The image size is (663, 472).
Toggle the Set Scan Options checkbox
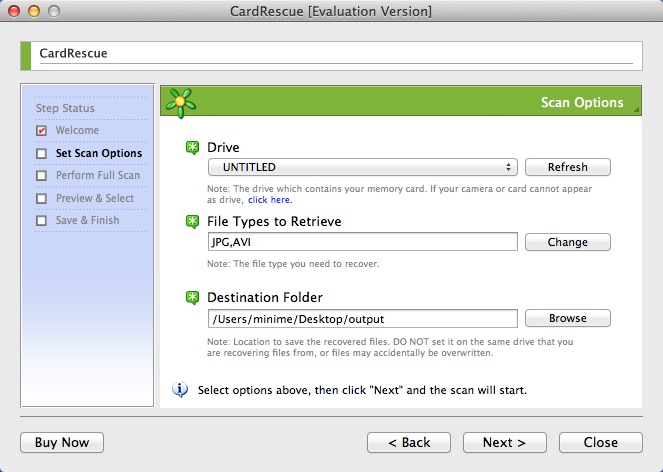pos(41,154)
